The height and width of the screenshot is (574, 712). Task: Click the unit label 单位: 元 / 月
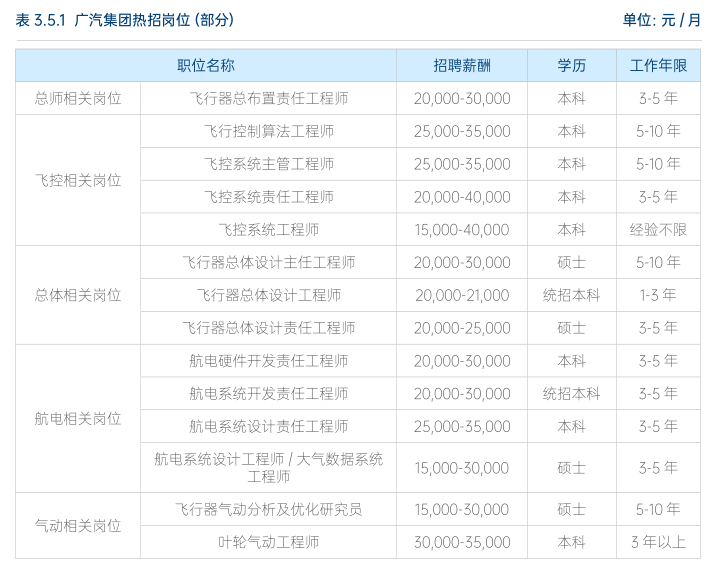(661, 20)
